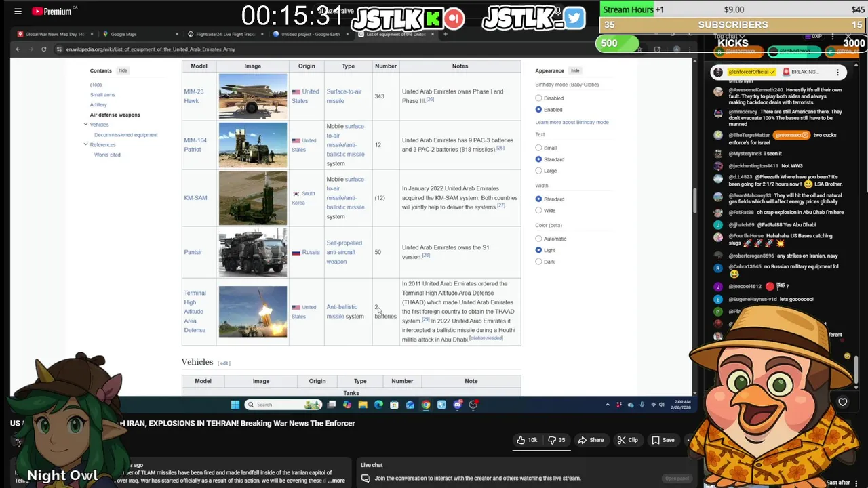Screen dimensions: 868x488
Task: Click the browser reload icon
Action: coord(44,49)
